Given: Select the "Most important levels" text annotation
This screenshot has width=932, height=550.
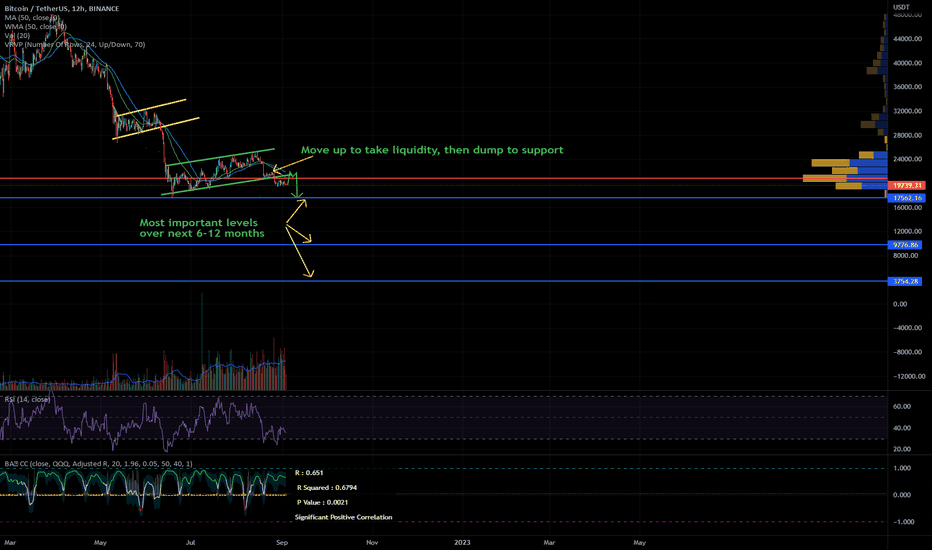Looking at the screenshot, I should (x=201, y=228).
